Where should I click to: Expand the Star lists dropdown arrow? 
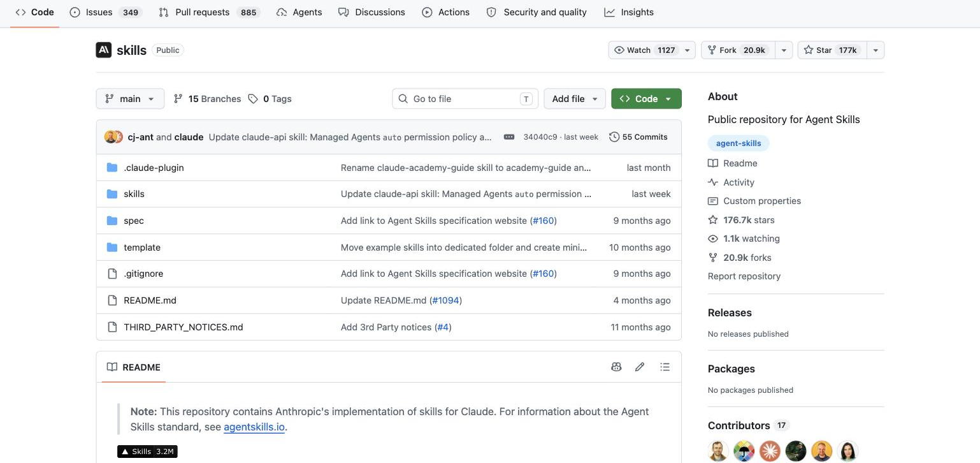(x=876, y=50)
